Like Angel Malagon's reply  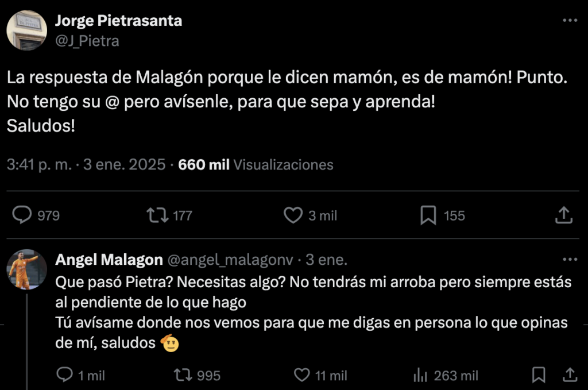click(302, 375)
